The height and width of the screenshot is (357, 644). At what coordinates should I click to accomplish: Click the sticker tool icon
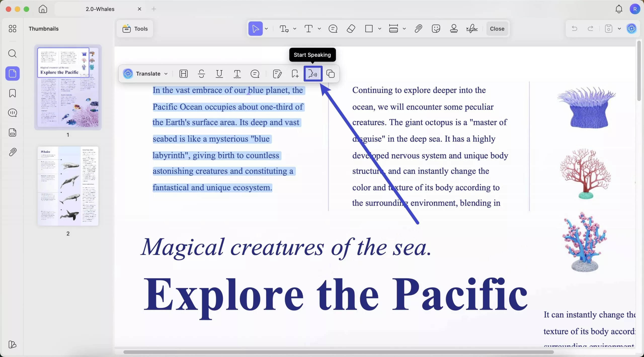point(436,29)
